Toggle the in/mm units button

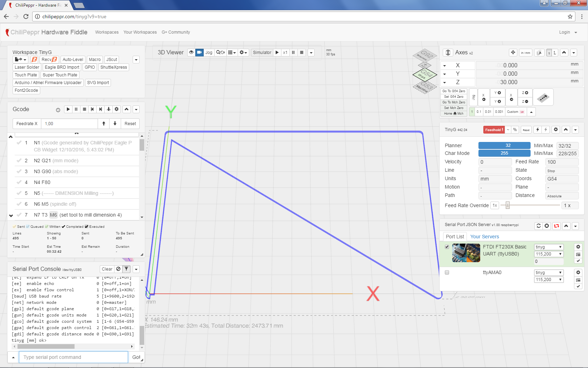point(525,53)
